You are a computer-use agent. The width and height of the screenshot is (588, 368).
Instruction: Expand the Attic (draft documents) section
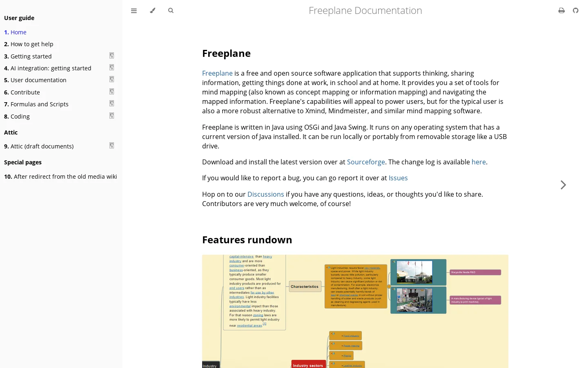click(111, 146)
